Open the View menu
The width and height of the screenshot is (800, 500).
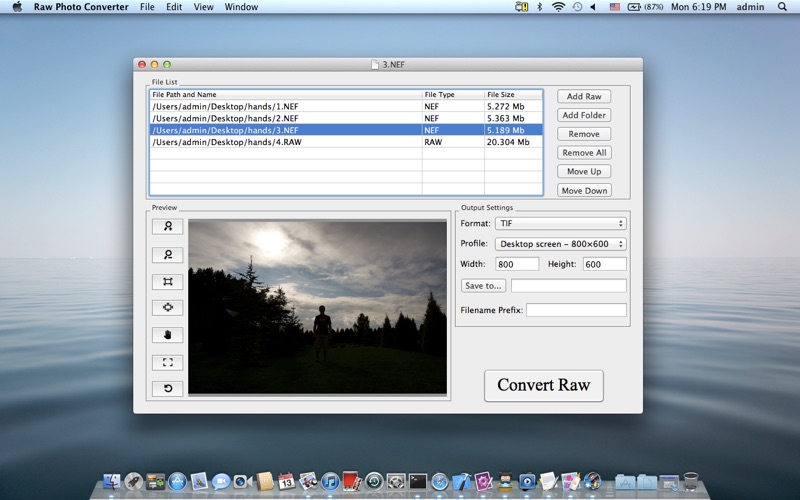(203, 7)
